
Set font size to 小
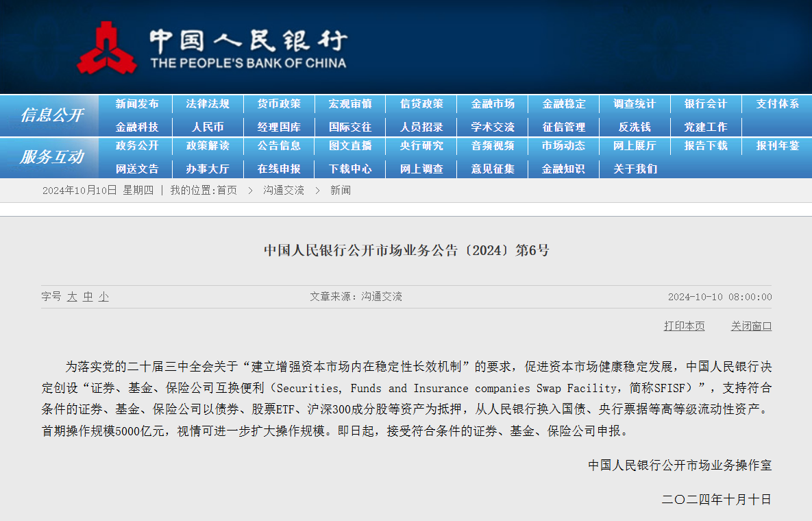coord(103,297)
